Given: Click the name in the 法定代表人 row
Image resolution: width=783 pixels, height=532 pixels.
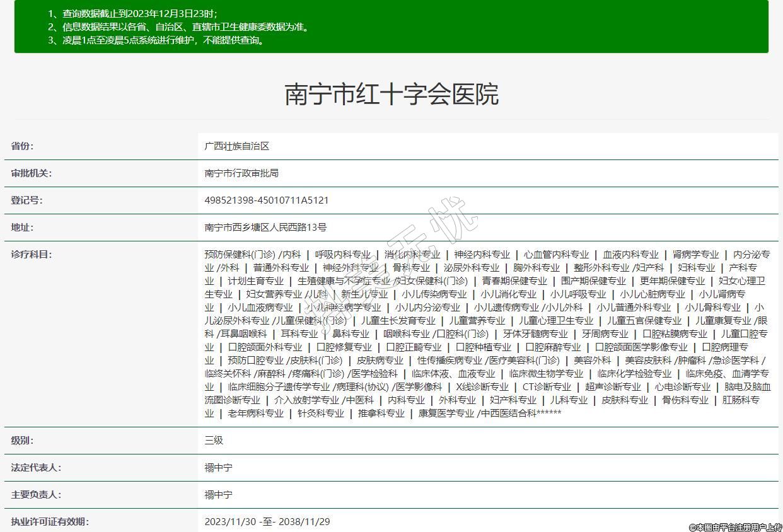Looking at the screenshot, I should pyautogui.click(x=218, y=468).
